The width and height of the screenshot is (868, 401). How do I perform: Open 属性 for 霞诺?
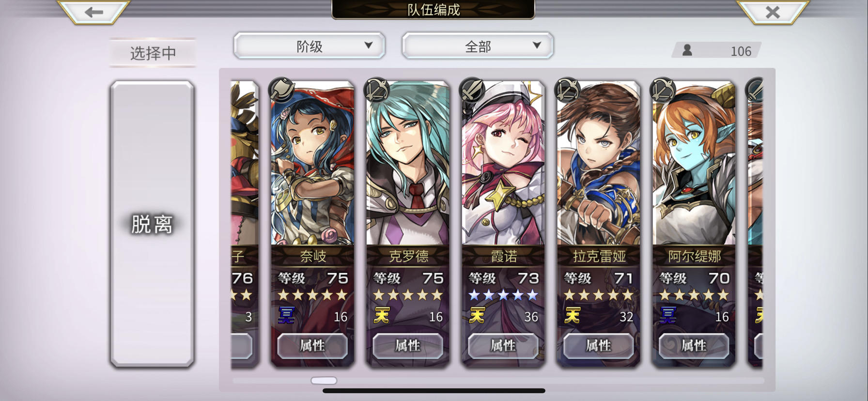point(503,346)
